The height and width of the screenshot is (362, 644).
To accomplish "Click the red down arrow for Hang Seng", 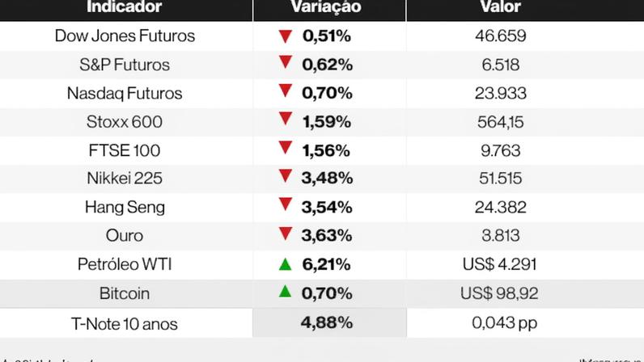I will [284, 205].
